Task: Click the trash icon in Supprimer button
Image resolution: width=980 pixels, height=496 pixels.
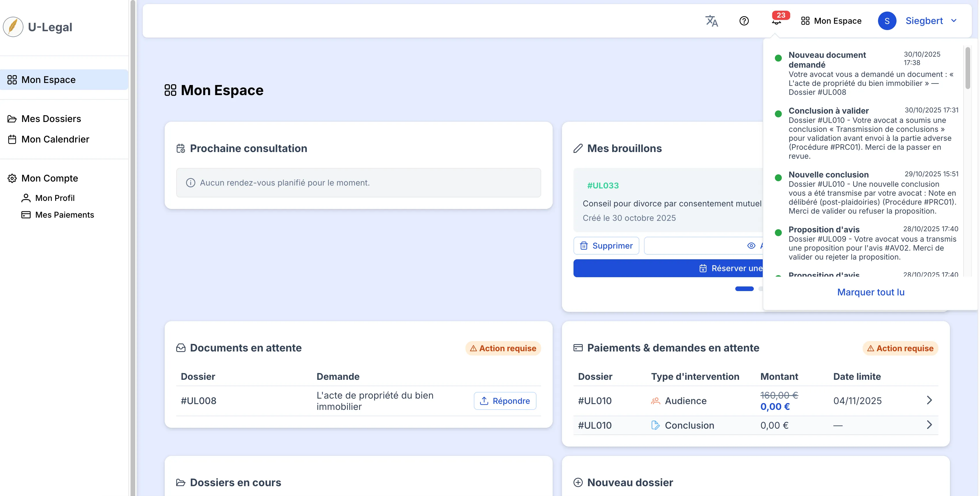Action: coord(584,245)
